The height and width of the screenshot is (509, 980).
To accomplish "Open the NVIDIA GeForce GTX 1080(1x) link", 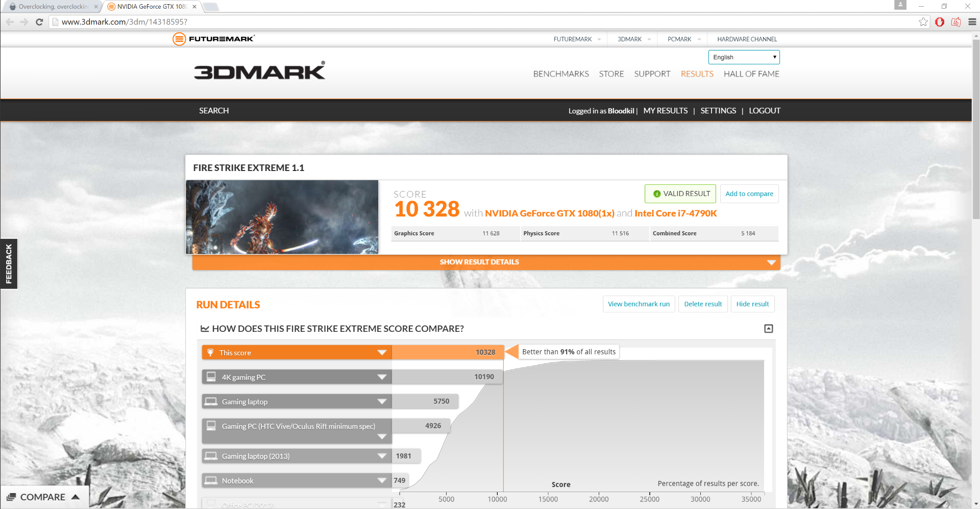I will pos(550,213).
